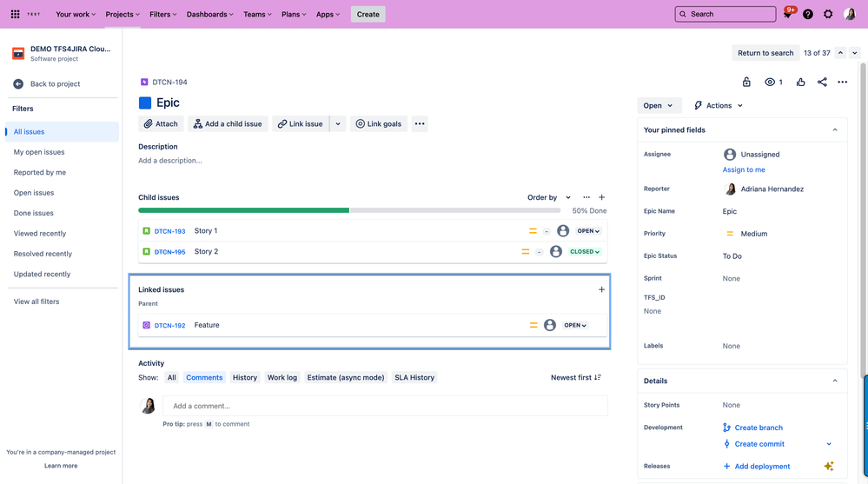Collapse the Details section
The height and width of the screenshot is (484, 868).
click(x=835, y=381)
